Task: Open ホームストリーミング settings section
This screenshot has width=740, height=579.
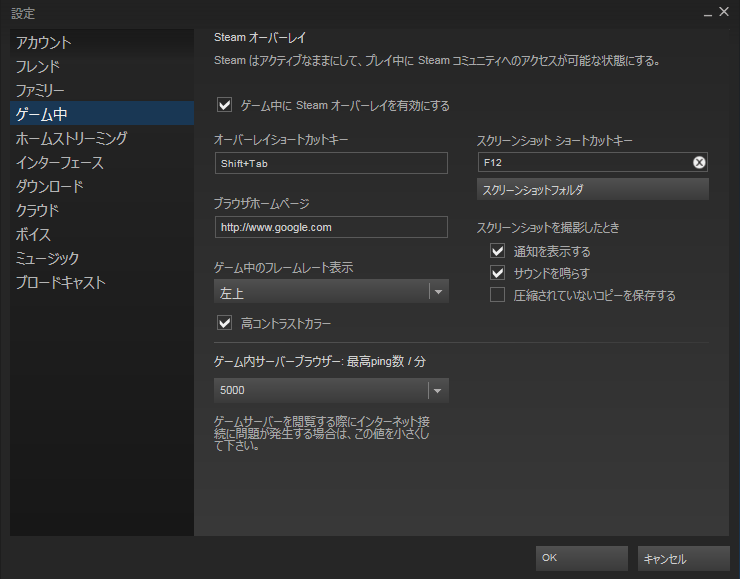Action: pos(102,138)
